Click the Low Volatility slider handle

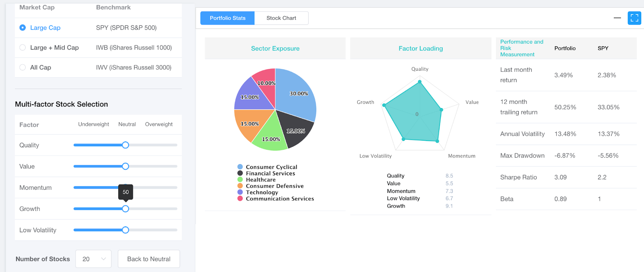coord(126,230)
